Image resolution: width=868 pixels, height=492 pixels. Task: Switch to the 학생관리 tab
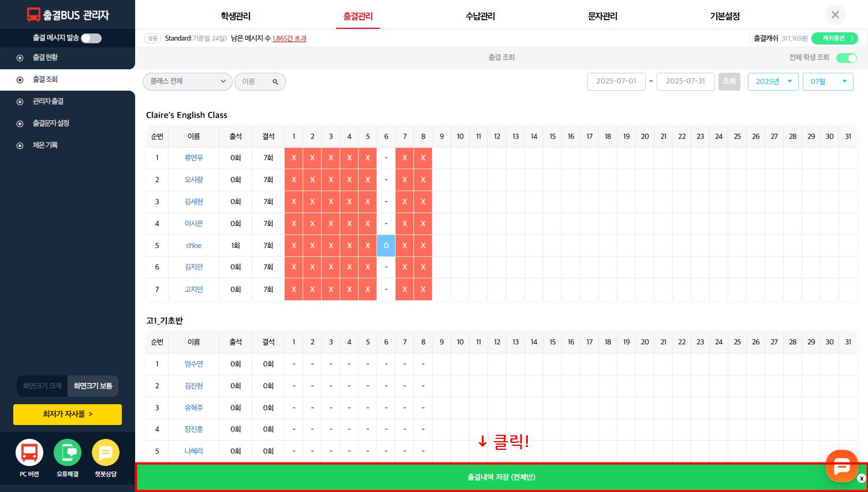point(236,16)
